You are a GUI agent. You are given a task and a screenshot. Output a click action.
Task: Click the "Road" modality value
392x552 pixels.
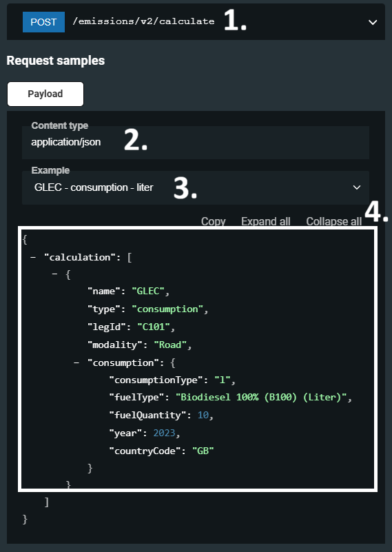[x=170, y=345]
